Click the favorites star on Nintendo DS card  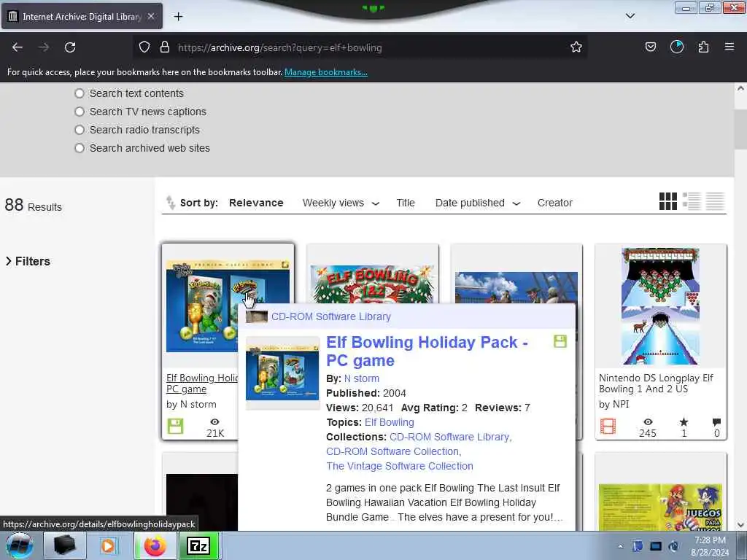pyautogui.click(x=684, y=422)
